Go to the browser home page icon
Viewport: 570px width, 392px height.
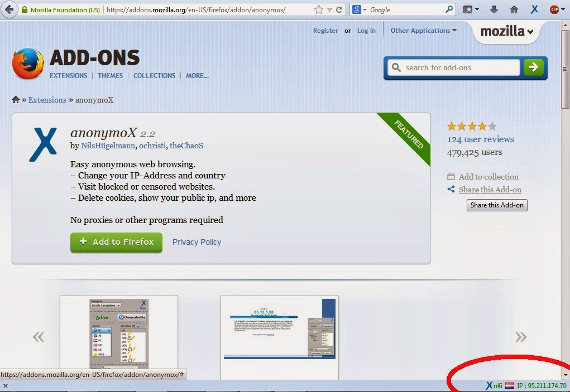point(514,10)
